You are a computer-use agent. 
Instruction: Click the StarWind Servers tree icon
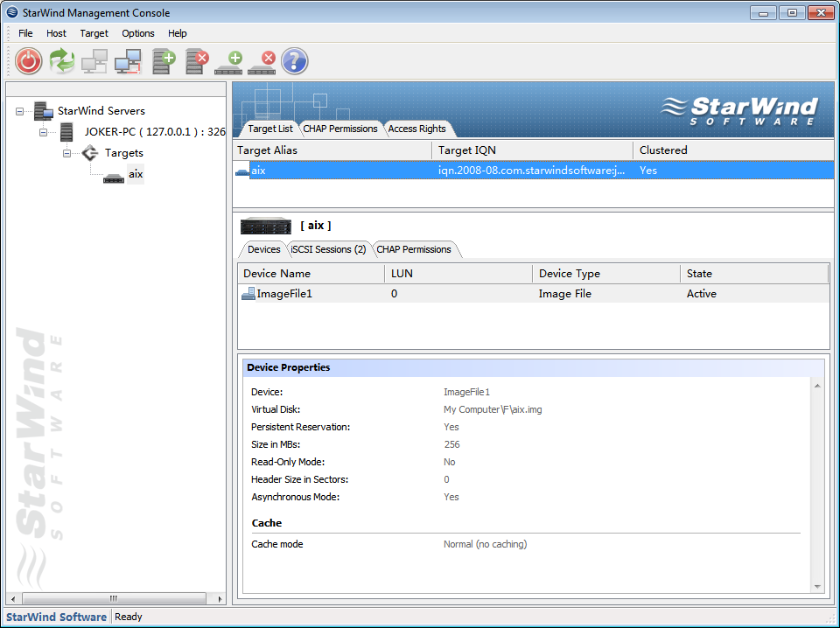point(44,111)
